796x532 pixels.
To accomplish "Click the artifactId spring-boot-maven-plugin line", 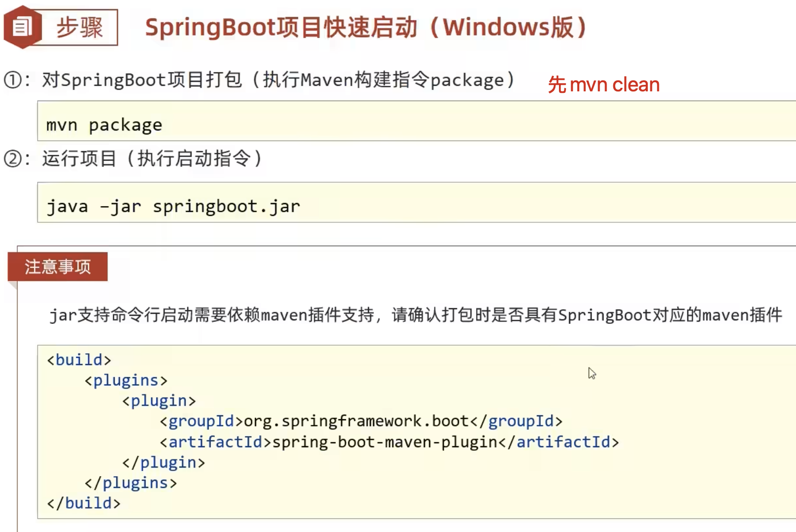I will pyautogui.click(x=389, y=442).
